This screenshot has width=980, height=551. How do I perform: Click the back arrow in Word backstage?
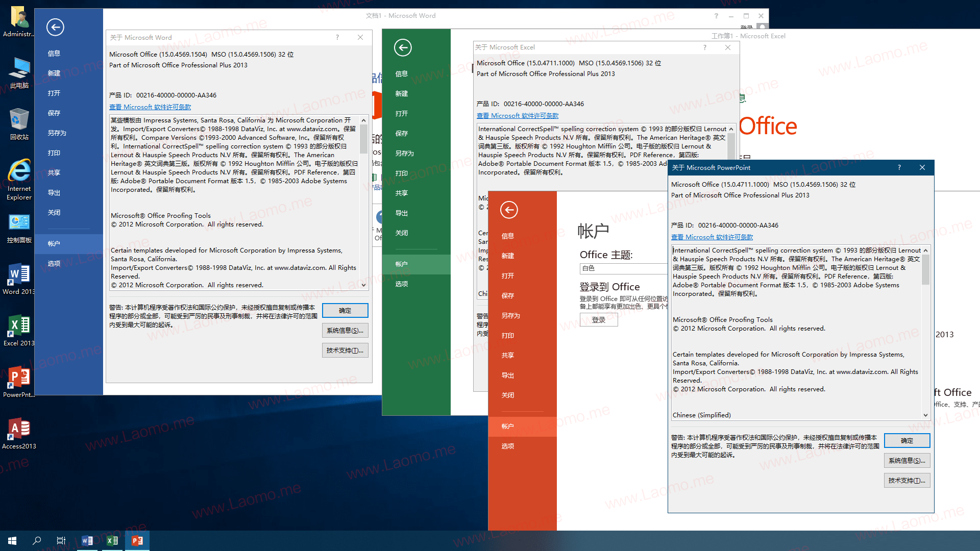(x=55, y=27)
